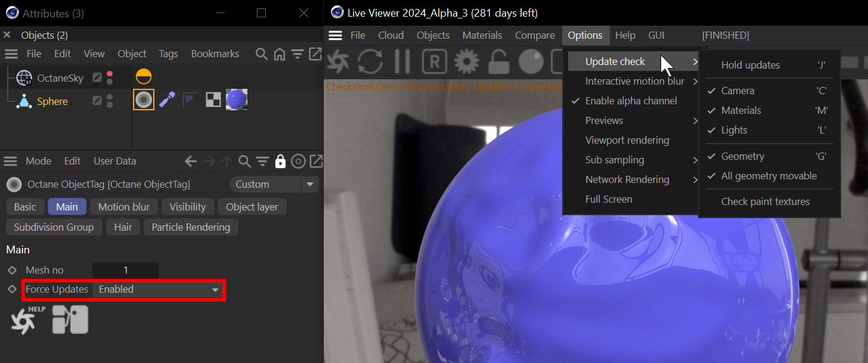Search attributes with the magnifier icon
The width and height of the screenshot is (868, 363).
click(244, 161)
